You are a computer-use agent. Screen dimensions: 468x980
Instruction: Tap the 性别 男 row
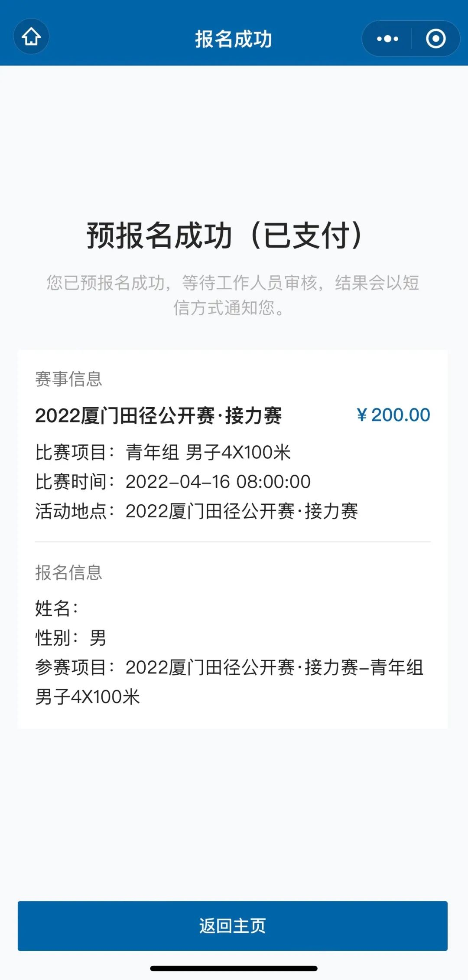pos(71,638)
